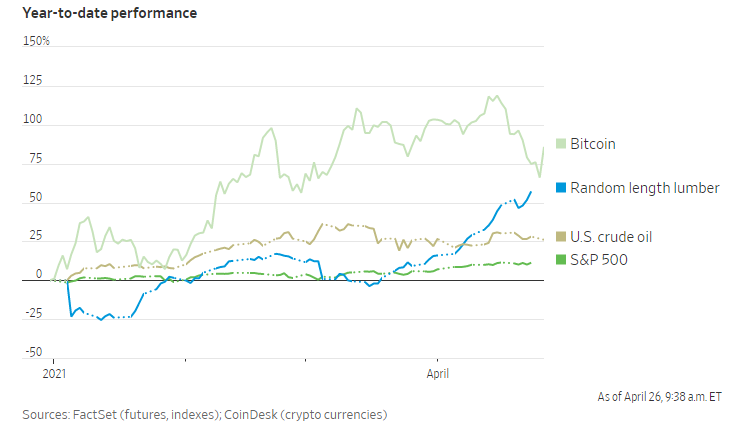This screenshot has height=430, width=733.
Task: Select the Bitcoin legend label
Action: point(592,145)
